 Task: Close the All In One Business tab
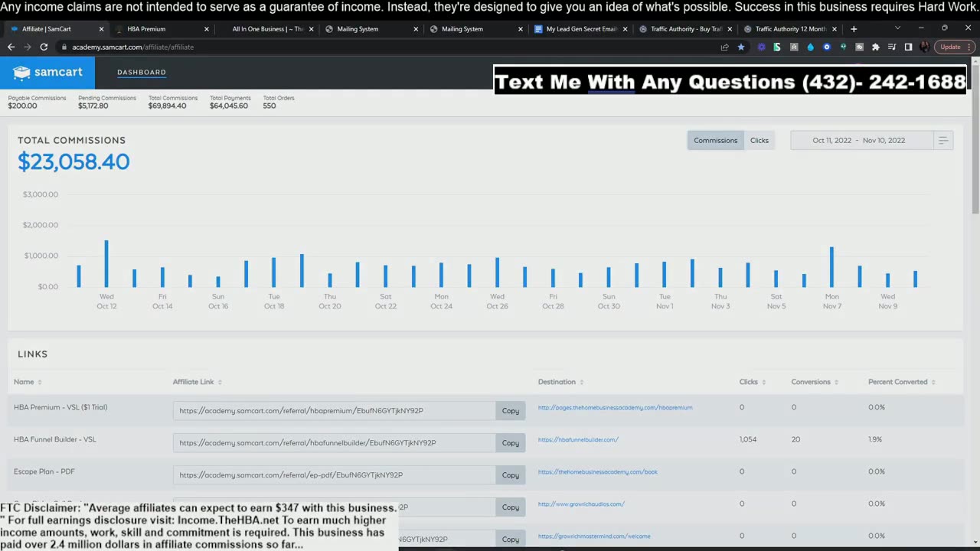(311, 29)
